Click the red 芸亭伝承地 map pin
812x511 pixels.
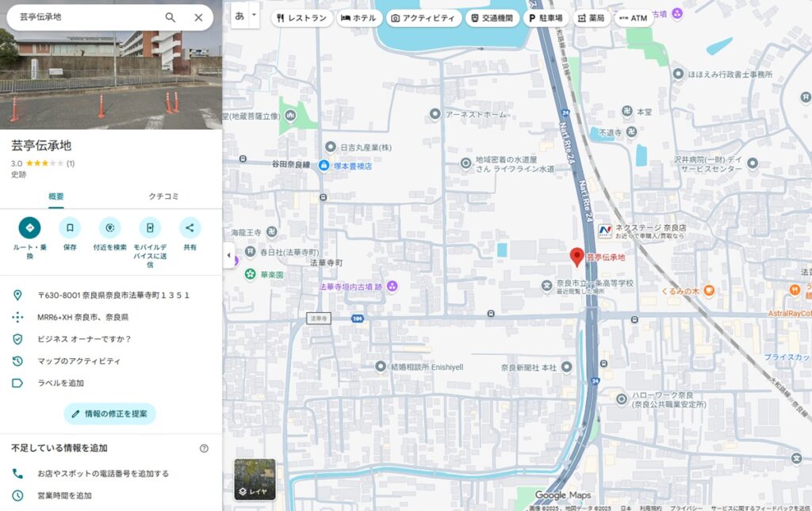[577, 257]
